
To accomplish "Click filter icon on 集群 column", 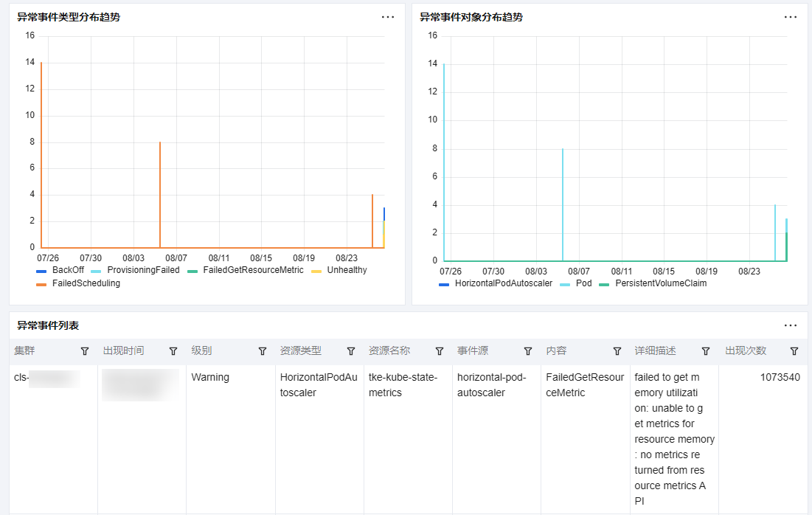I will (x=85, y=351).
